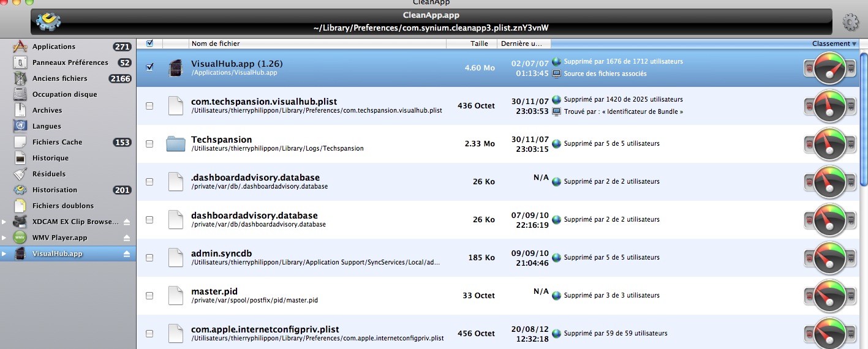The width and height of the screenshot is (868, 349).
Task: Select the Panneaux Préférences icon
Action: (21, 62)
